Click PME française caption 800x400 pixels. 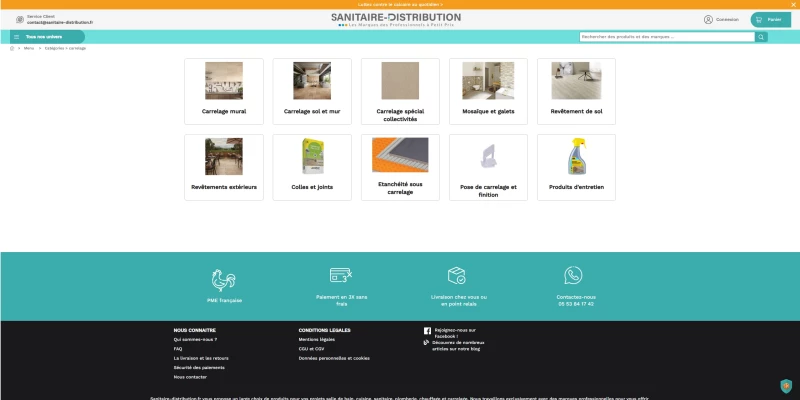pos(224,301)
